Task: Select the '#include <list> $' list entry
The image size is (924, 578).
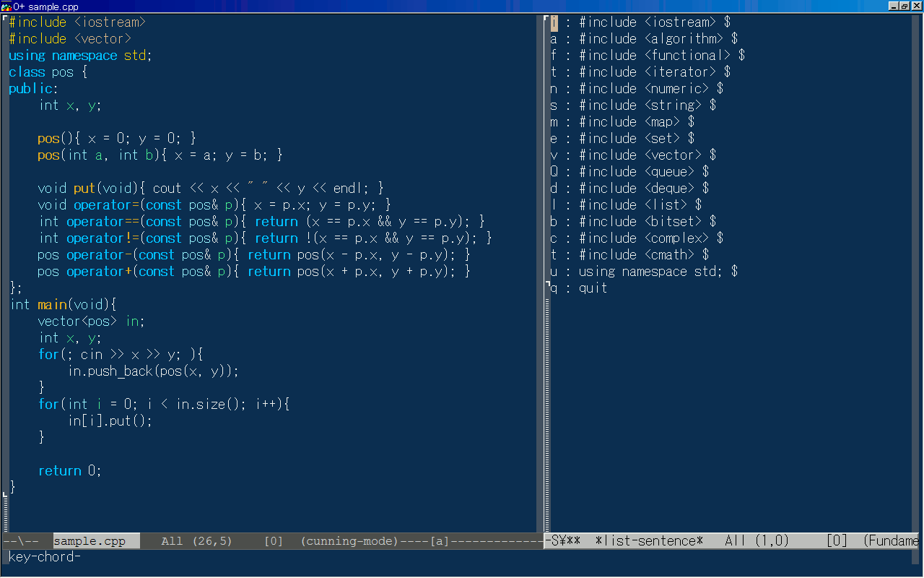Action: (627, 205)
